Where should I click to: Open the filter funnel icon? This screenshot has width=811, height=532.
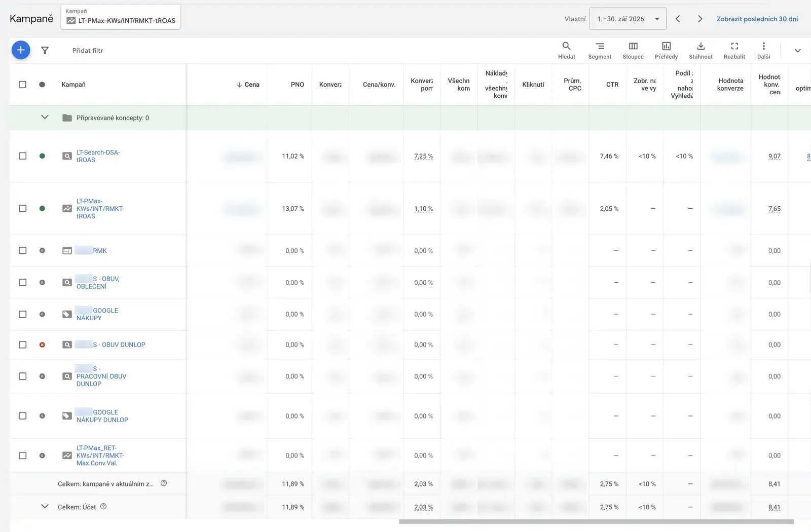point(45,50)
